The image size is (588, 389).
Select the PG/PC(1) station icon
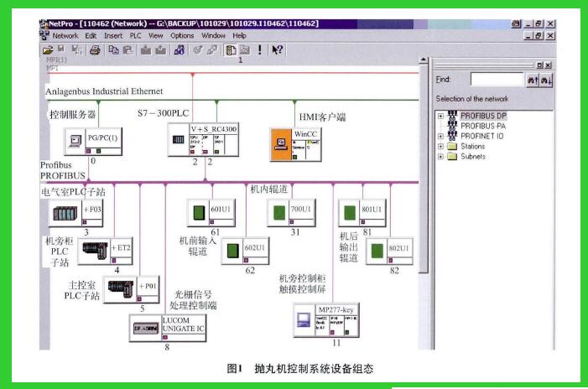click(75, 141)
